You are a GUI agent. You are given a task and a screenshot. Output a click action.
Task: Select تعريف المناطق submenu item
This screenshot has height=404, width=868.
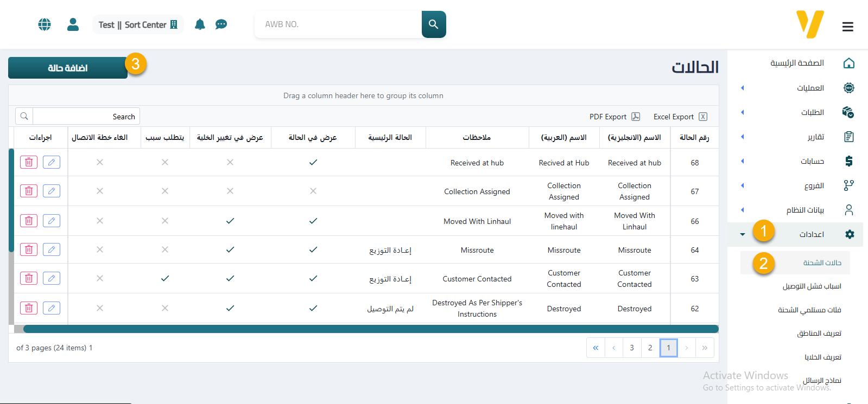(x=819, y=334)
